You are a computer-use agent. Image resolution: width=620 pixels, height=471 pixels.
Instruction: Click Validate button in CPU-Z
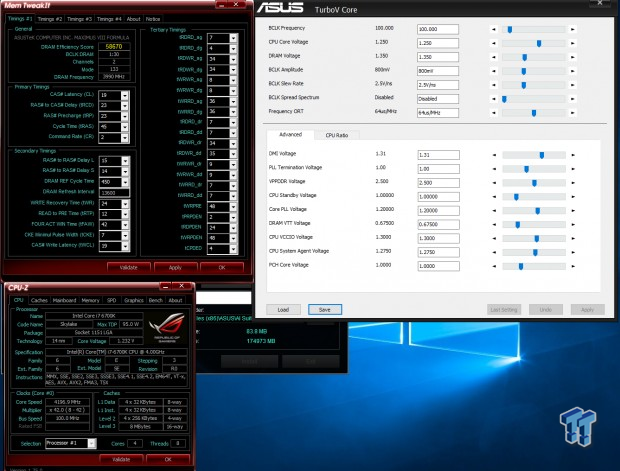(121, 460)
